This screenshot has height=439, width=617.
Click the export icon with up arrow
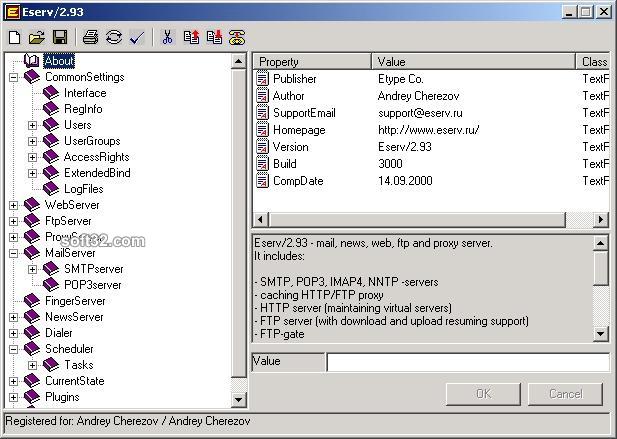click(x=191, y=37)
